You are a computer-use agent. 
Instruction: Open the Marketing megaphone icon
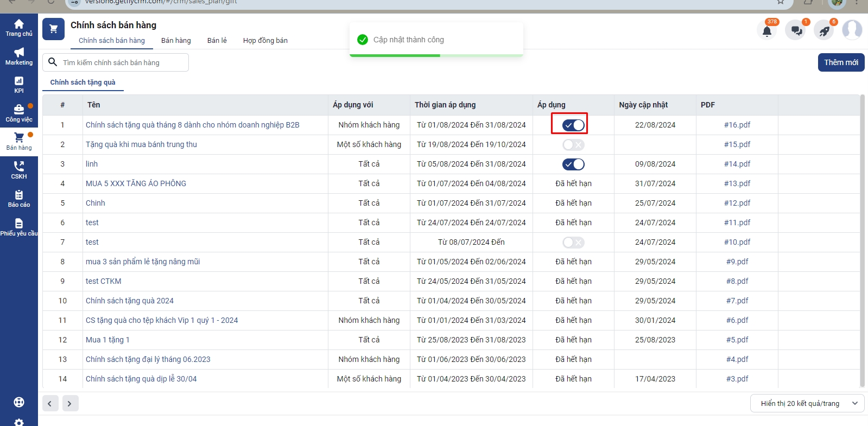click(x=19, y=53)
